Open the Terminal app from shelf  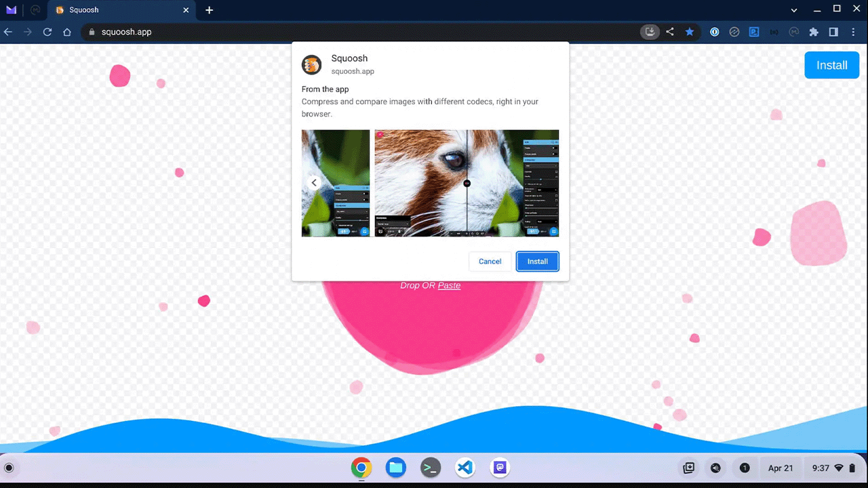431,468
